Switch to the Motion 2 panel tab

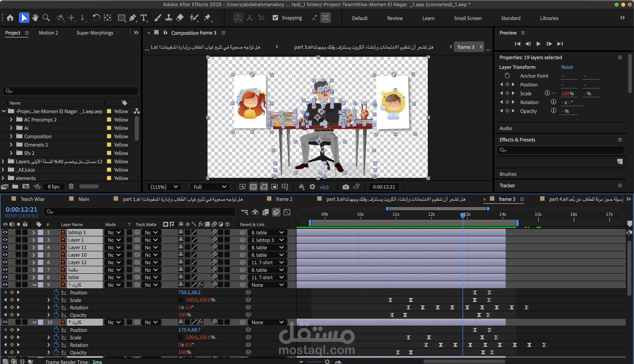click(x=48, y=33)
